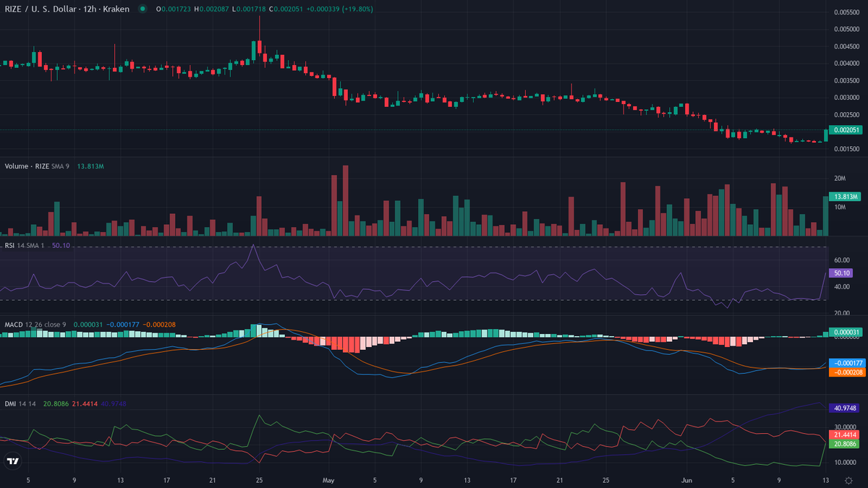Screen dimensions: 868x488
Task: Click the 10.0000 DMI axis label
Action: click(x=845, y=461)
